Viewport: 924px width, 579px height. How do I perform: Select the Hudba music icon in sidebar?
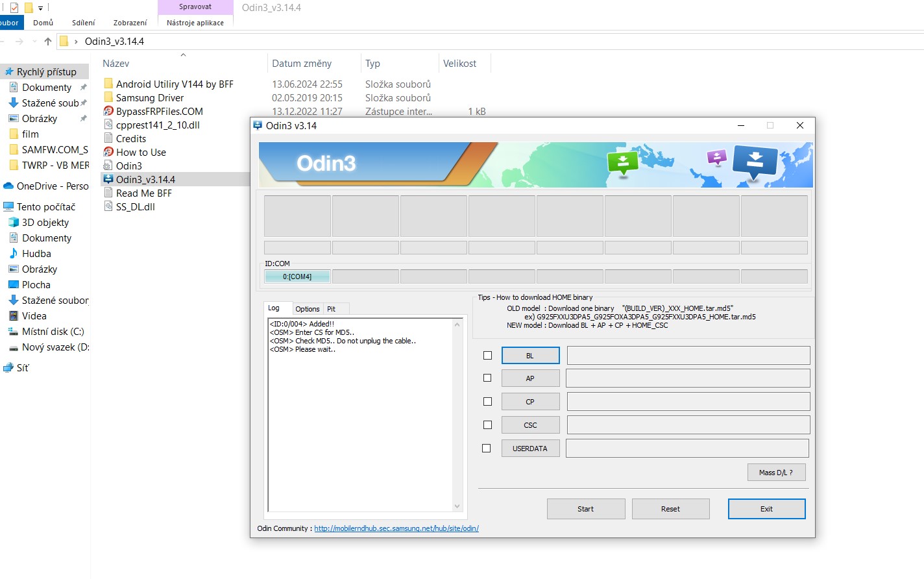tap(14, 253)
